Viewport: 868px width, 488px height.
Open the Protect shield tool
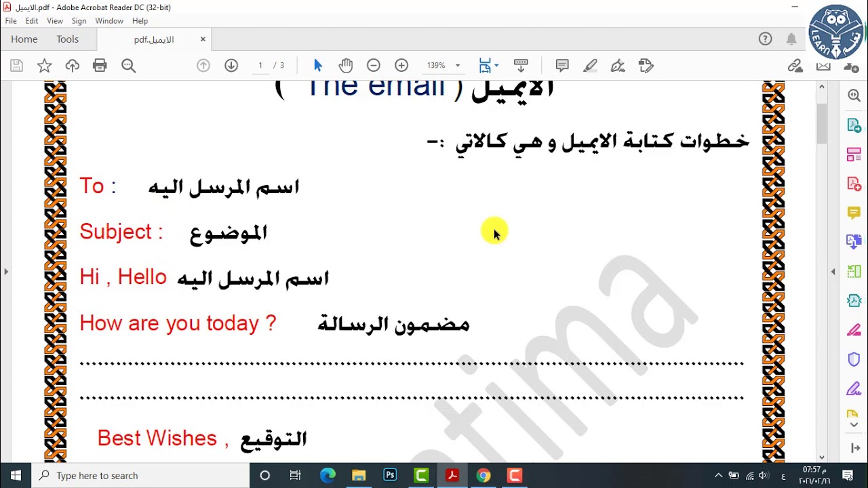tap(854, 359)
